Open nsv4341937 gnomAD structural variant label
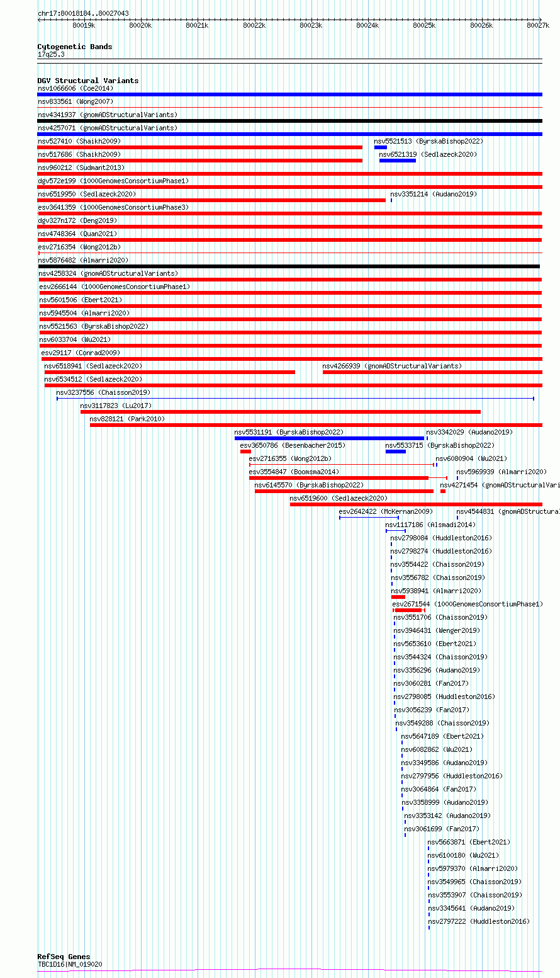 coord(108,115)
